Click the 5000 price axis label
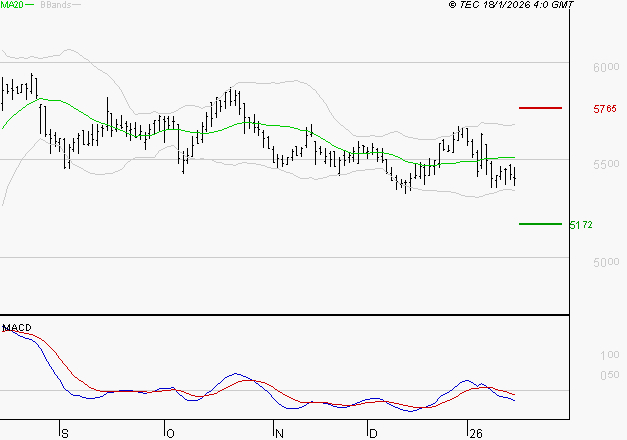 606,262
